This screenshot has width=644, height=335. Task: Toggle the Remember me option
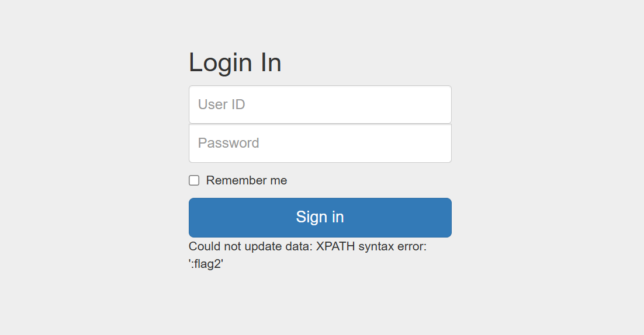click(194, 180)
